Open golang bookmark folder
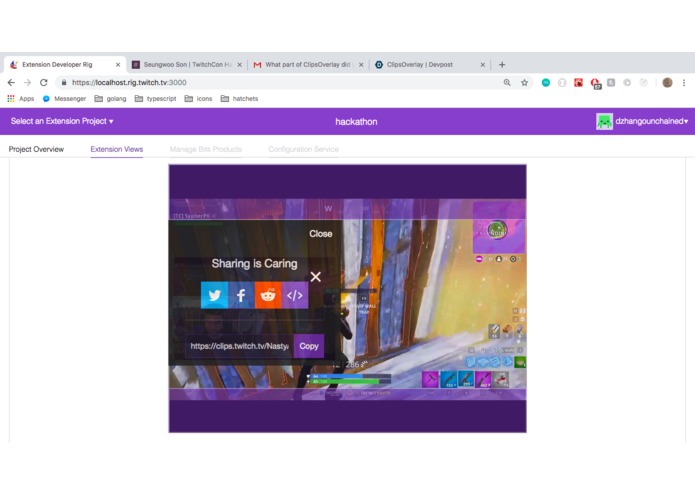 coord(111,98)
